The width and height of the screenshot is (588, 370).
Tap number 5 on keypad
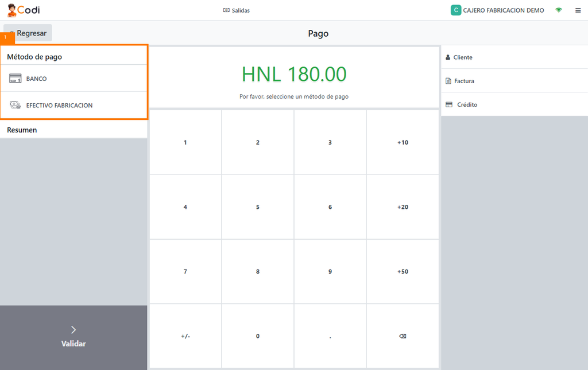258,207
